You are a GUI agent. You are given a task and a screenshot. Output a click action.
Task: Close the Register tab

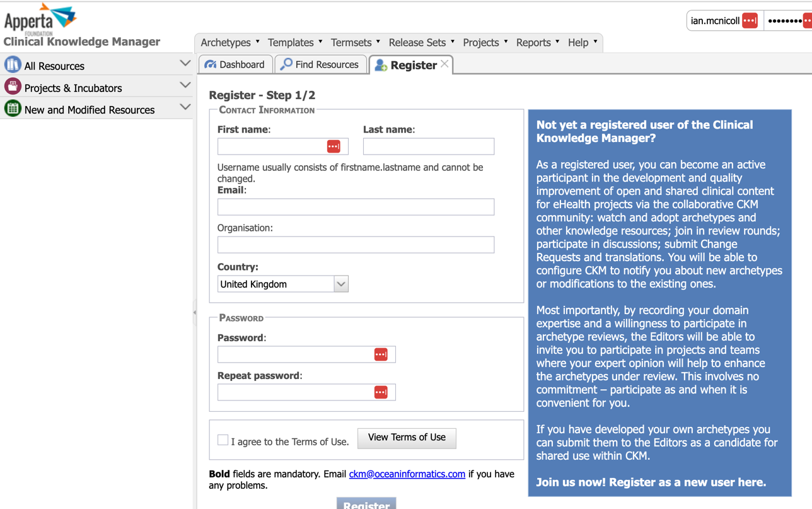pos(444,64)
